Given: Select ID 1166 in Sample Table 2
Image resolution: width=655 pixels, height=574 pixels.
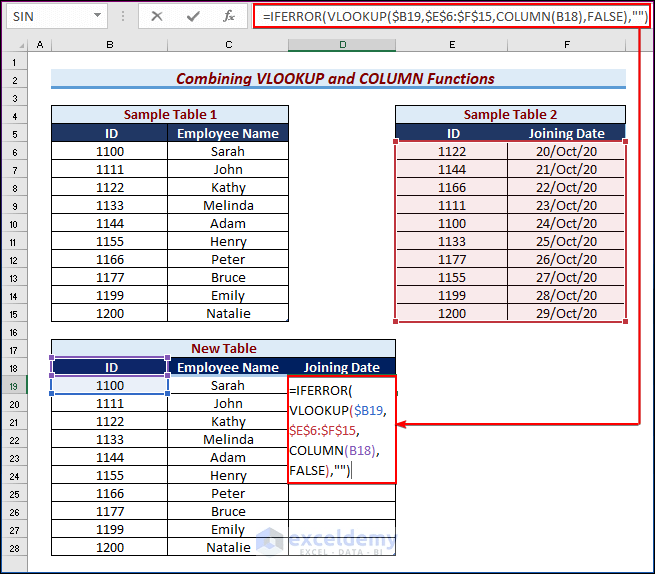Looking at the screenshot, I should coord(452,187).
